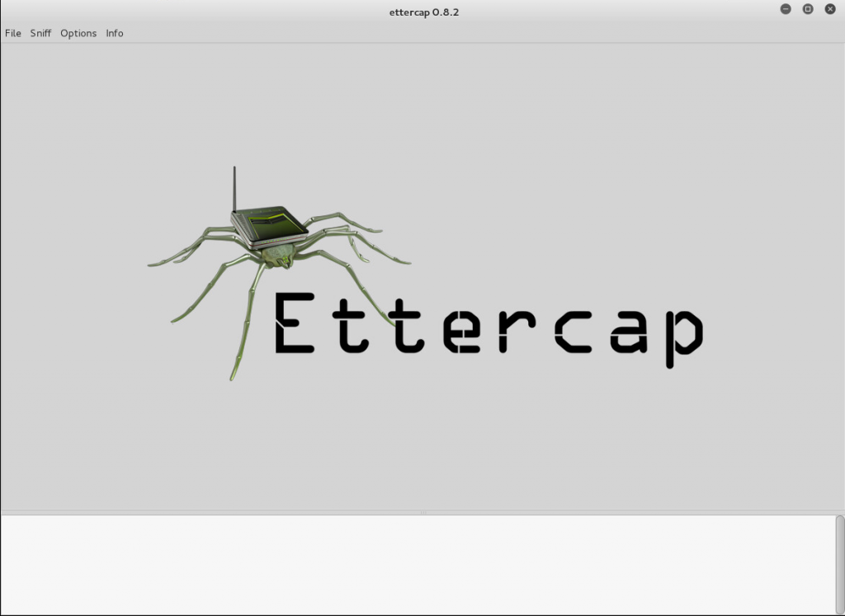Viewport: 845px width, 616px height.
Task: Click the antenna on the router
Action: (234, 188)
